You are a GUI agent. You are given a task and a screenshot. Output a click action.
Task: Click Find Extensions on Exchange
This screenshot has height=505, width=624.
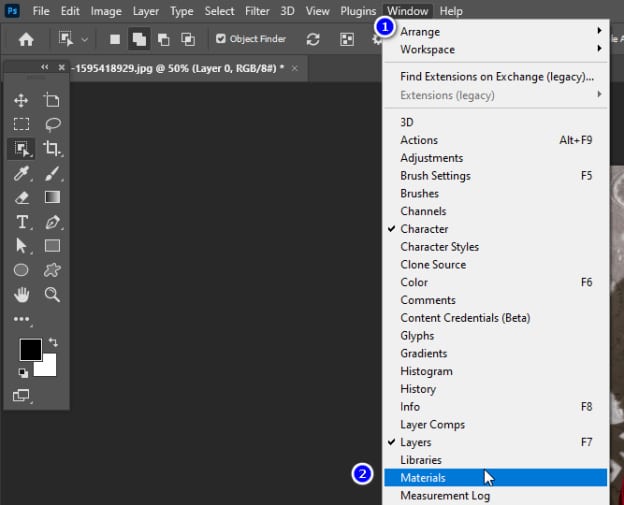point(495,76)
